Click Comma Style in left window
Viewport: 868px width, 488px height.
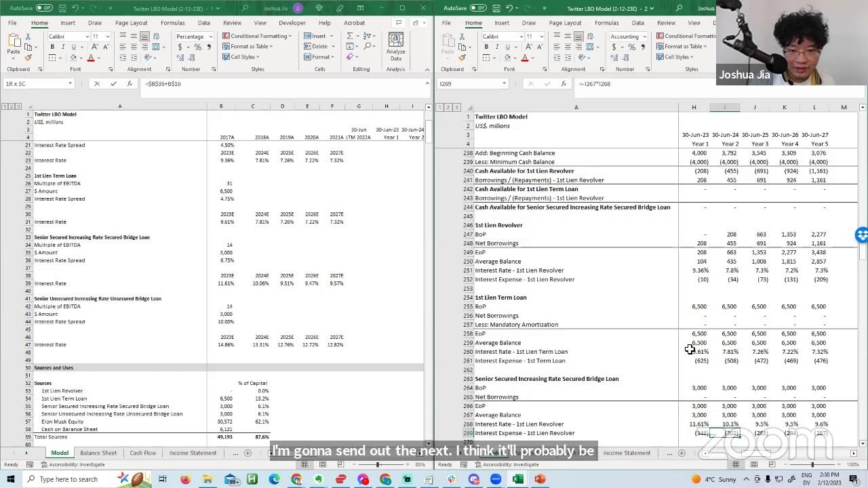(208, 47)
